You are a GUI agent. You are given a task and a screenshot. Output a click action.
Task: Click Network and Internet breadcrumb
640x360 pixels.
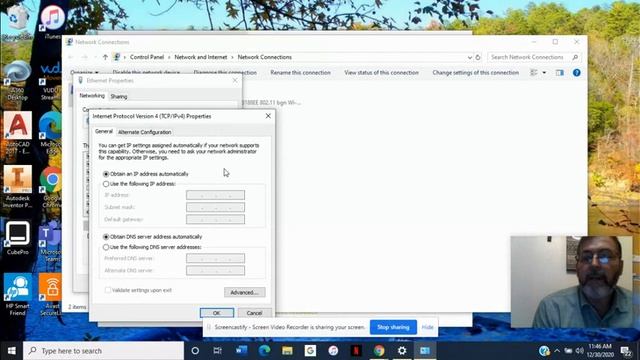tap(201, 58)
